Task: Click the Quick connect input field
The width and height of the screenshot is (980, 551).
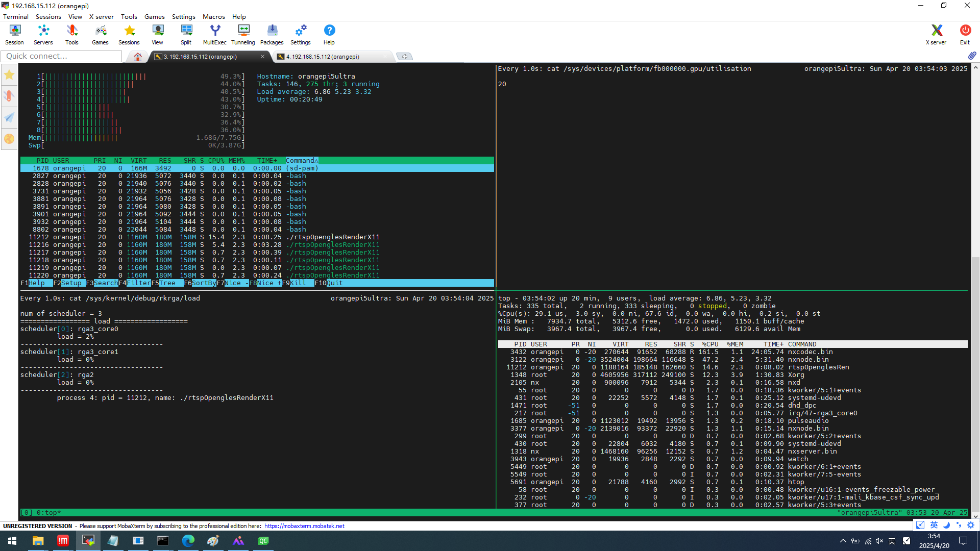Action: click(x=61, y=56)
